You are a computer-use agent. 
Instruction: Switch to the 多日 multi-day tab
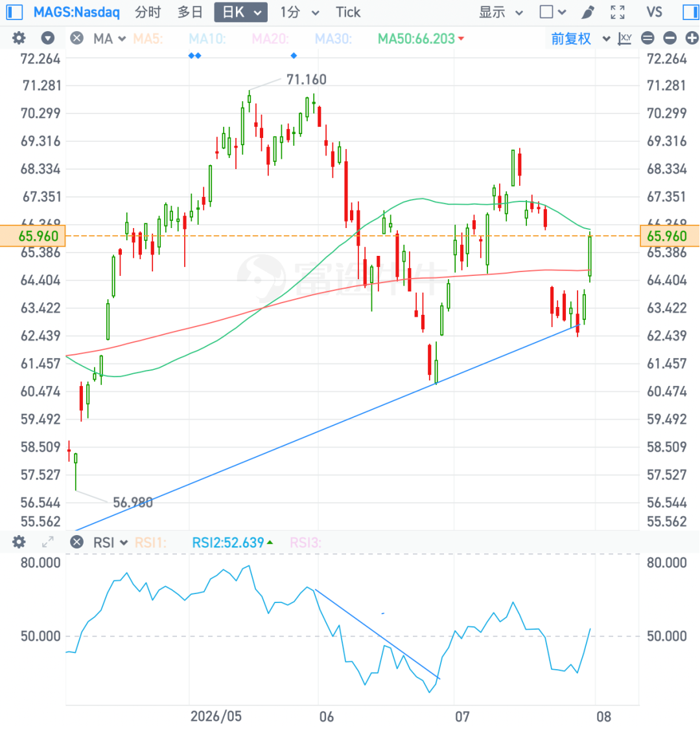(x=190, y=12)
